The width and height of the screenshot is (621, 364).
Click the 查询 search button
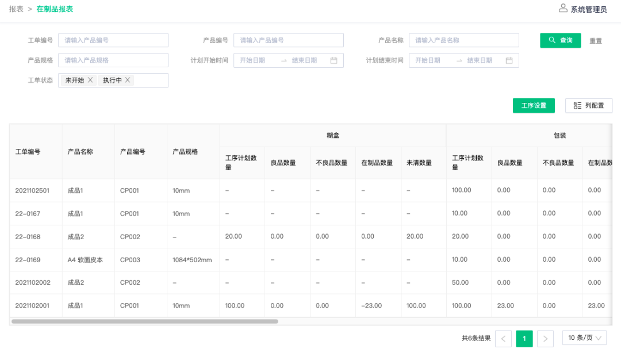[560, 40]
